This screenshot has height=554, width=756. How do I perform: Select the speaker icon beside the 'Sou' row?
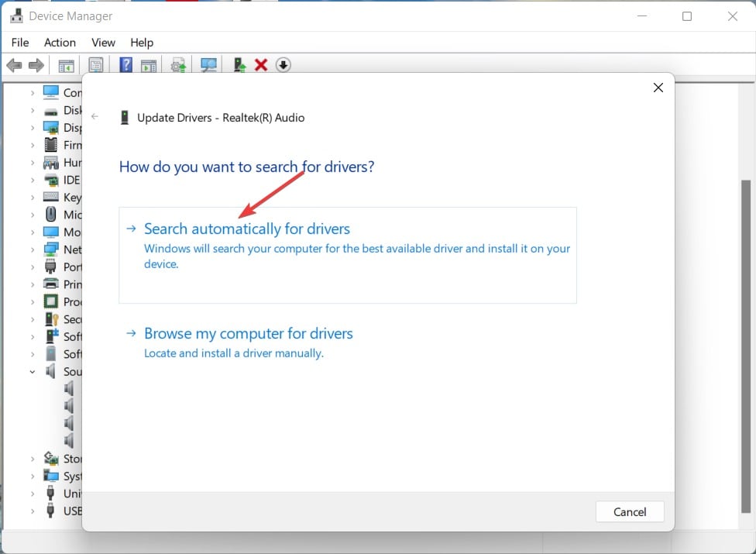tap(50, 371)
